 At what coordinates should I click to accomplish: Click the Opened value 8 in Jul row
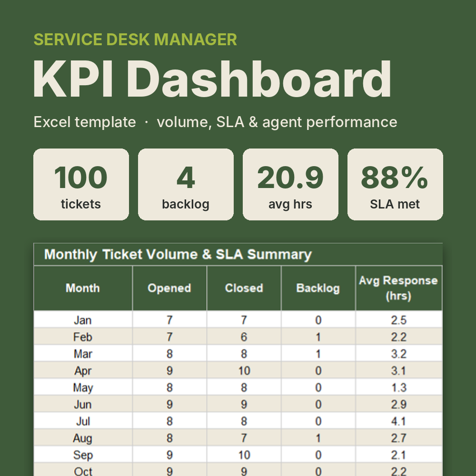point(169,421)
